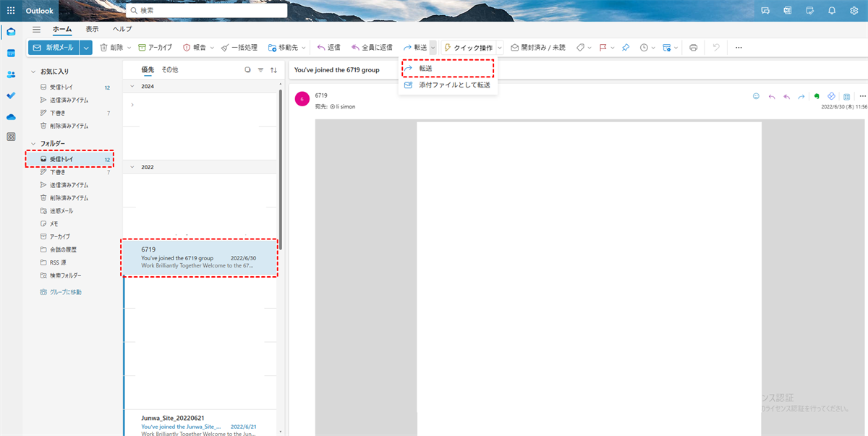The height and width of the screenshot is (436, 868).
Task: Collapse the お気に入り section
Action: point(33,72)
